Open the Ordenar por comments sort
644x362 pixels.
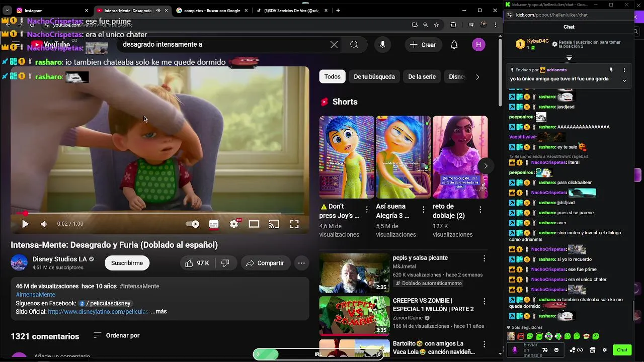point(117,335)
